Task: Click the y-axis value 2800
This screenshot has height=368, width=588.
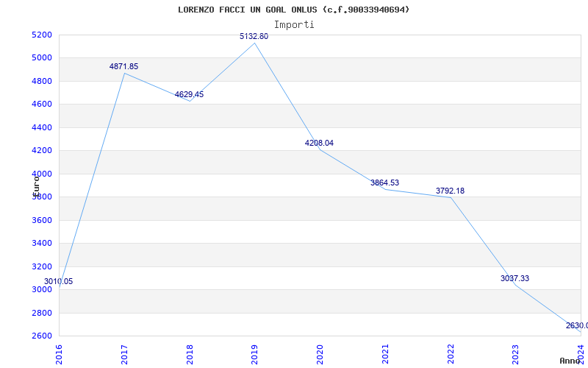Action: 43,313
